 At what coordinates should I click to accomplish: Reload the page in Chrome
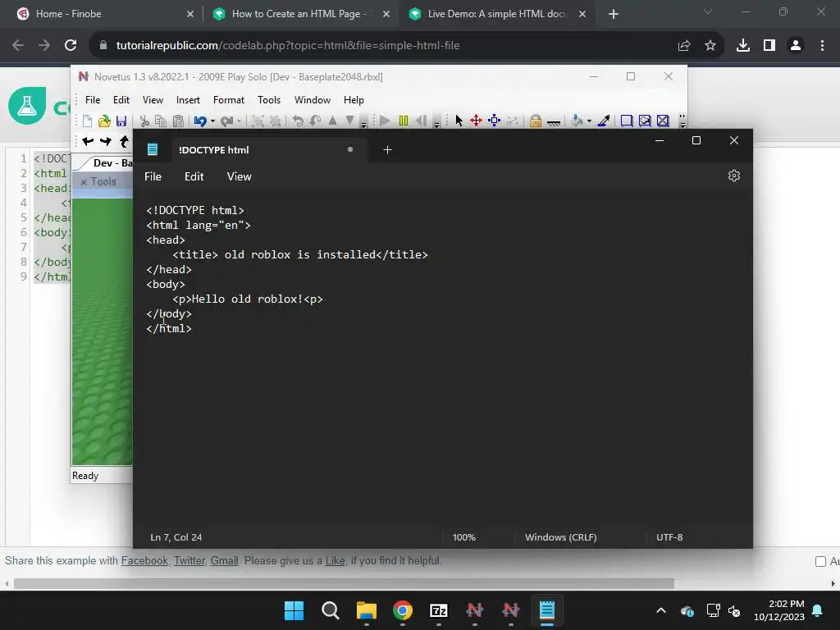71,46
